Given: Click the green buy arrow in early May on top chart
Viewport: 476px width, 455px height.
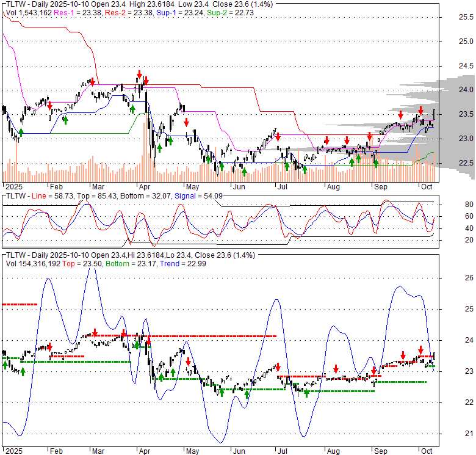Looking at the screenshot, I should coord(209,159).
